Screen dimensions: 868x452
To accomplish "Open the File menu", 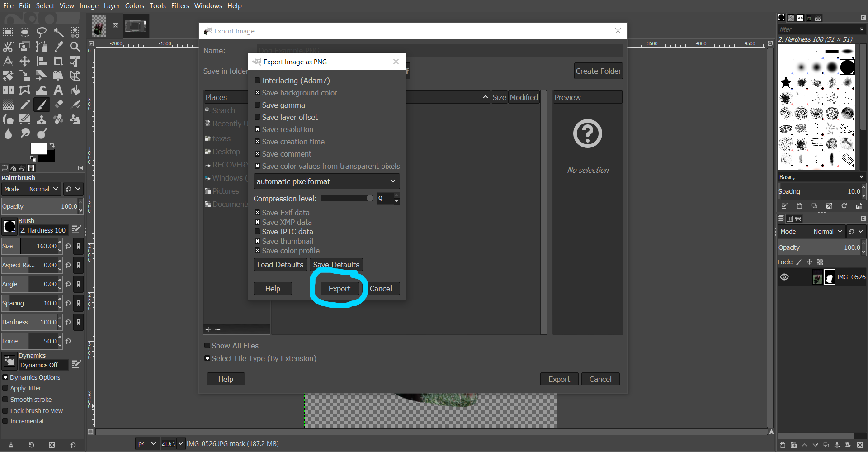I will [x=8, y=6].
